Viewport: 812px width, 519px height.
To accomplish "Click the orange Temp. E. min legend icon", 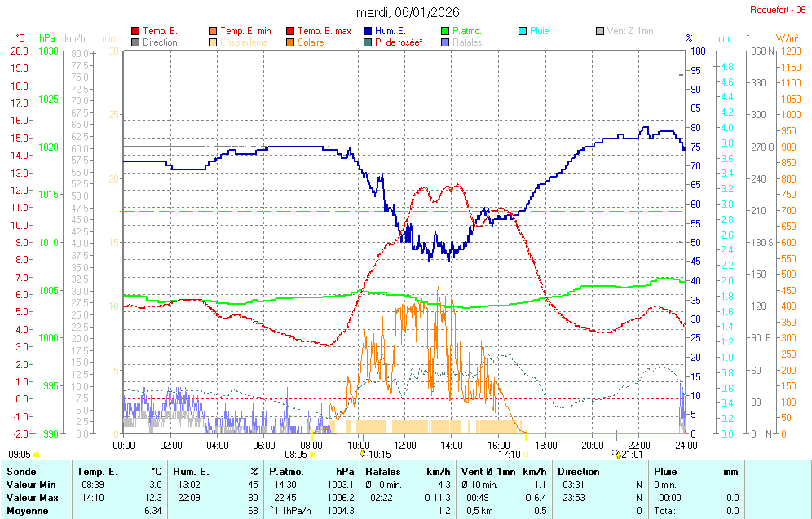I will coord(213,31).
